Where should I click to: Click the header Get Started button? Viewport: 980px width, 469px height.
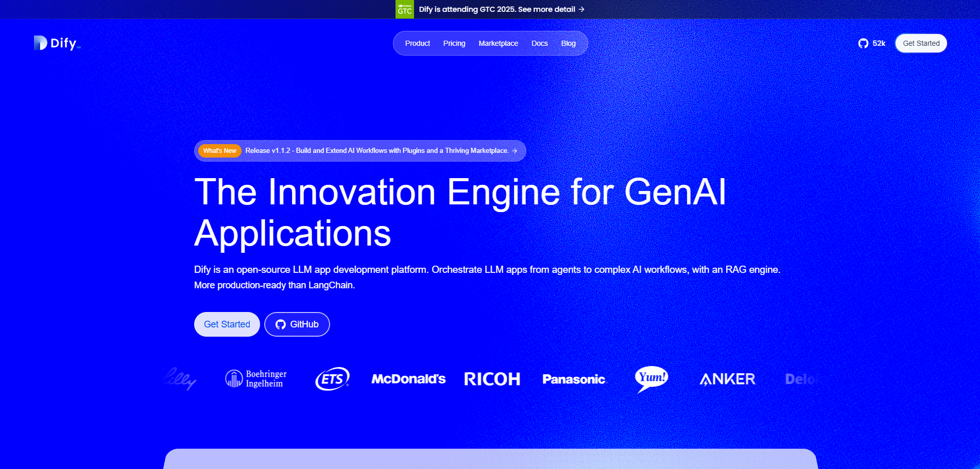point(921,43)
